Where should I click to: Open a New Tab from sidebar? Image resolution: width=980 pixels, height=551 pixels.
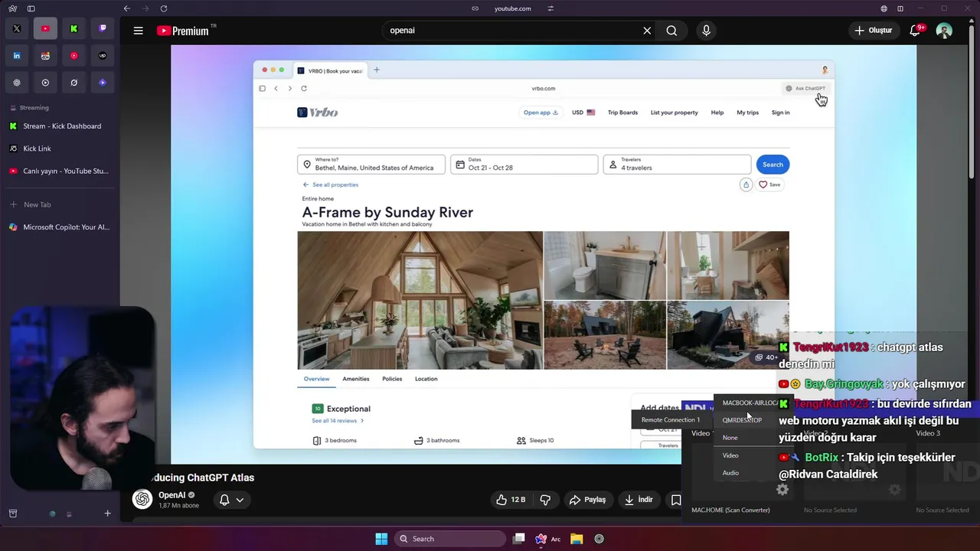pos(60,205)
